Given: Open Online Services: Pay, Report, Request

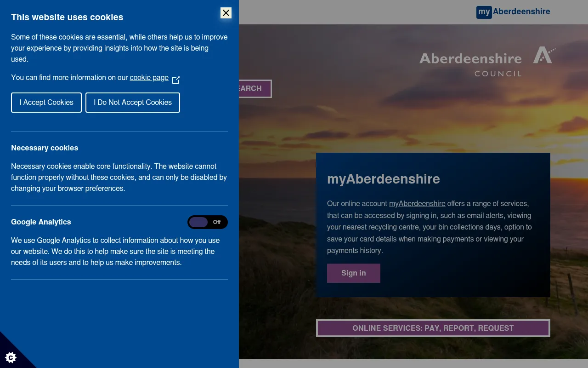Looking at the screenshot, I should click(433, 328).
